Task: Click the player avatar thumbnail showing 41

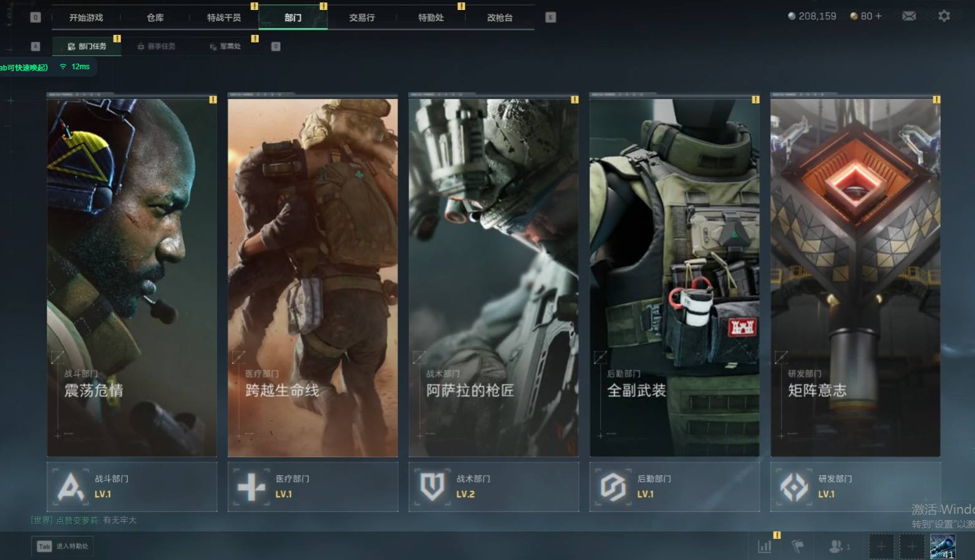Action: point(942,547)
